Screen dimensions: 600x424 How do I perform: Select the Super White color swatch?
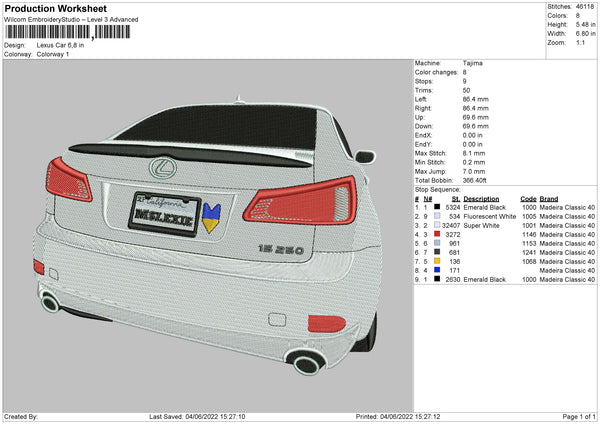pos(437,225)
